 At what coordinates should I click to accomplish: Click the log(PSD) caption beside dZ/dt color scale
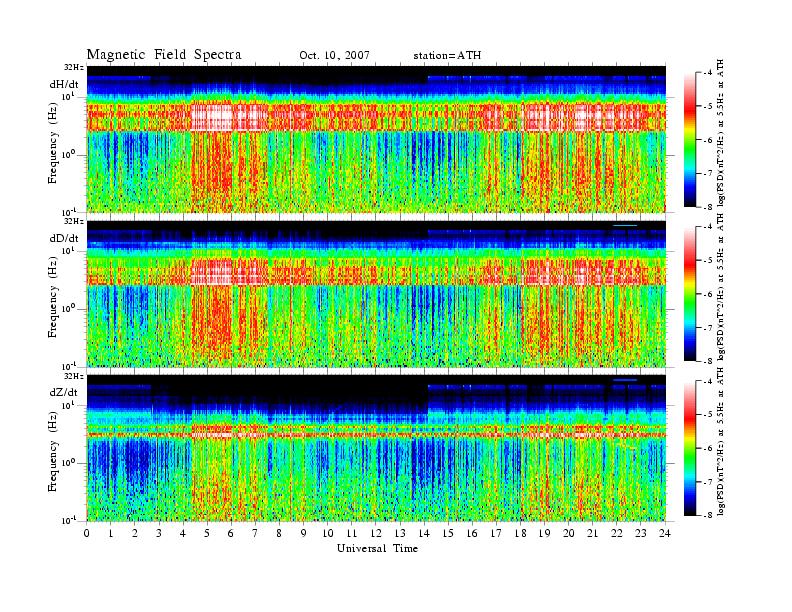[721, 442]
